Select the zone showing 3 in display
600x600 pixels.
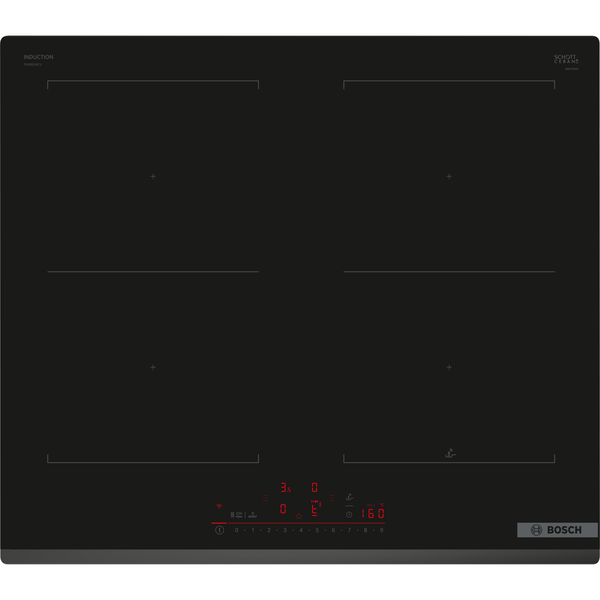click(285, 488)
